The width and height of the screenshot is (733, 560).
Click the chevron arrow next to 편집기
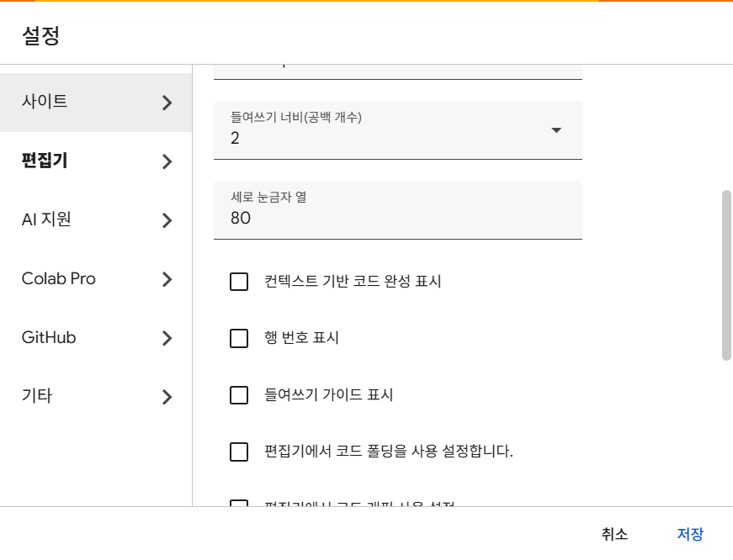167,161
